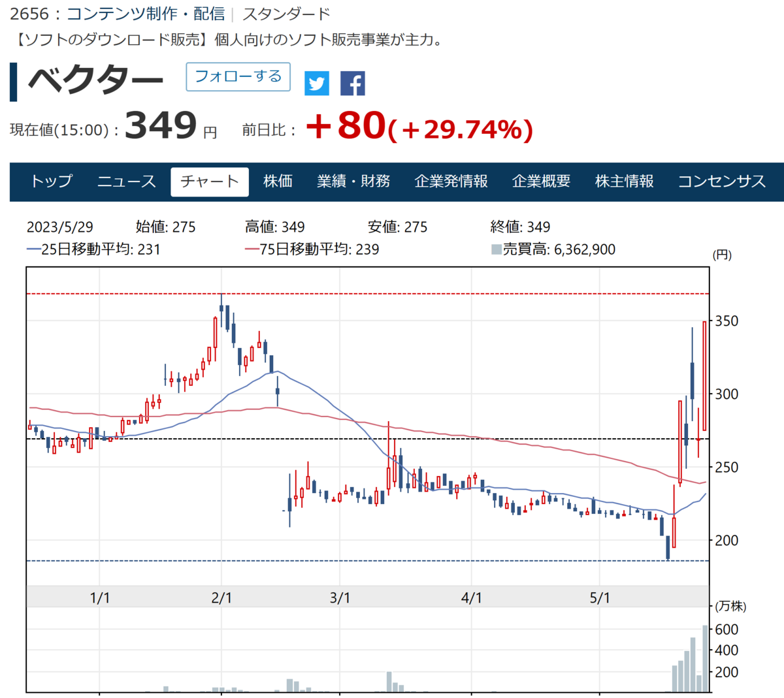
Task: Click the 安値: 275 value
Action: (x=398, y=227)
